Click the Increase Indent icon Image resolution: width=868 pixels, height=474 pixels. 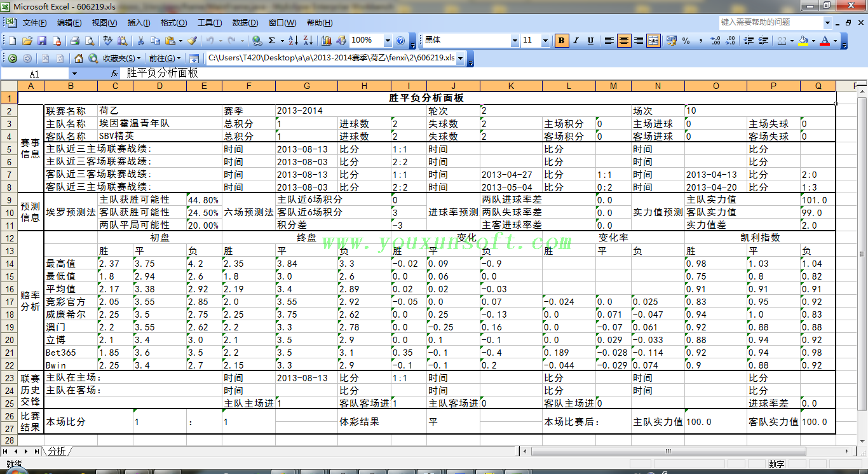764,41
